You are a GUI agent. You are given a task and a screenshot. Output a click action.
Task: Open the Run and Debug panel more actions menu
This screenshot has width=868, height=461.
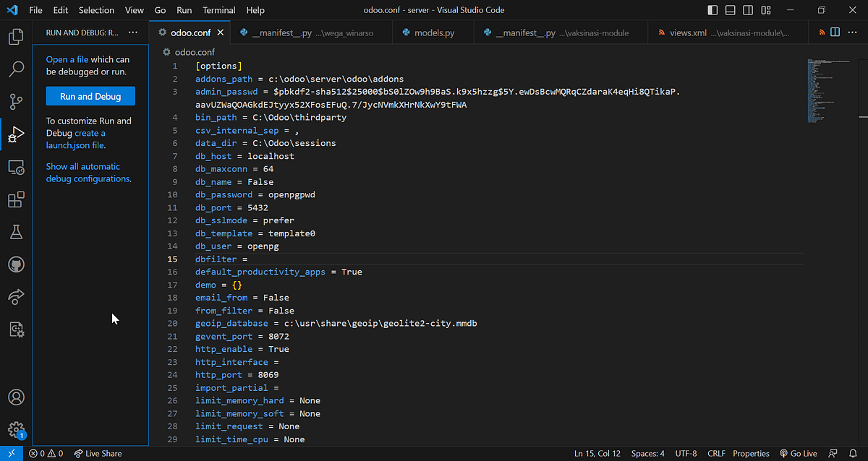(132, 33)
